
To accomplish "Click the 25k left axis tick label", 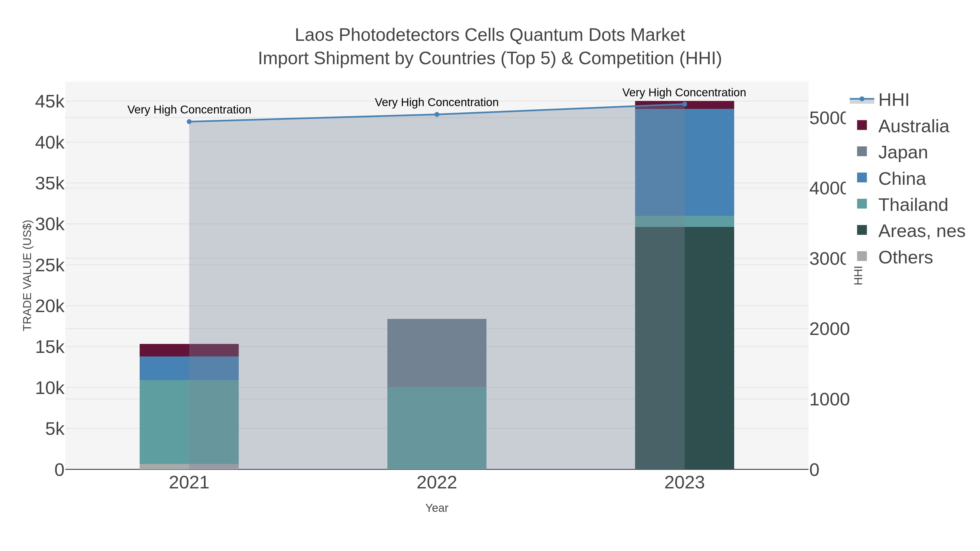I will [x=50, y=265].
